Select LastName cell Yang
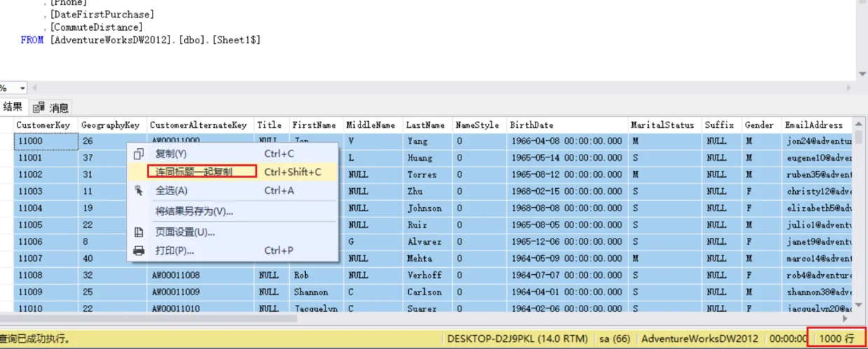The image size is (868, 349). [x=427, y=141]
